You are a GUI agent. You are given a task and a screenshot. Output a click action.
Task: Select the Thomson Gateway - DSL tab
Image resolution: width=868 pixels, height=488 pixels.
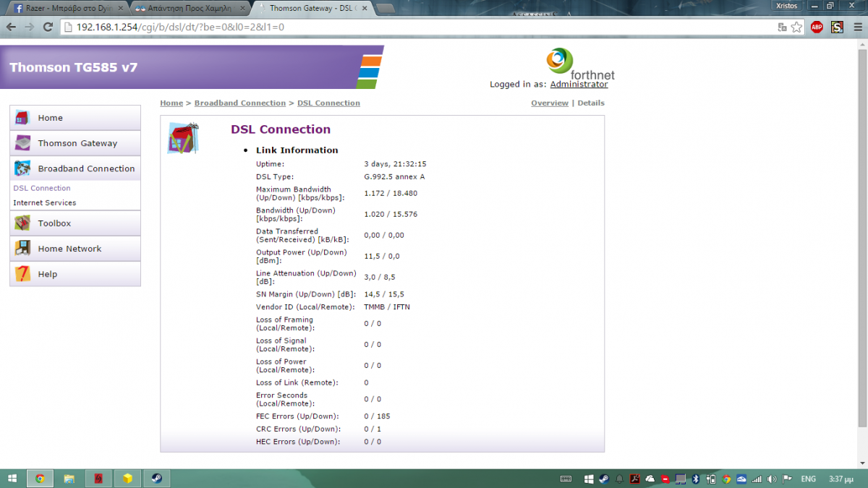[x=315, y=8]
